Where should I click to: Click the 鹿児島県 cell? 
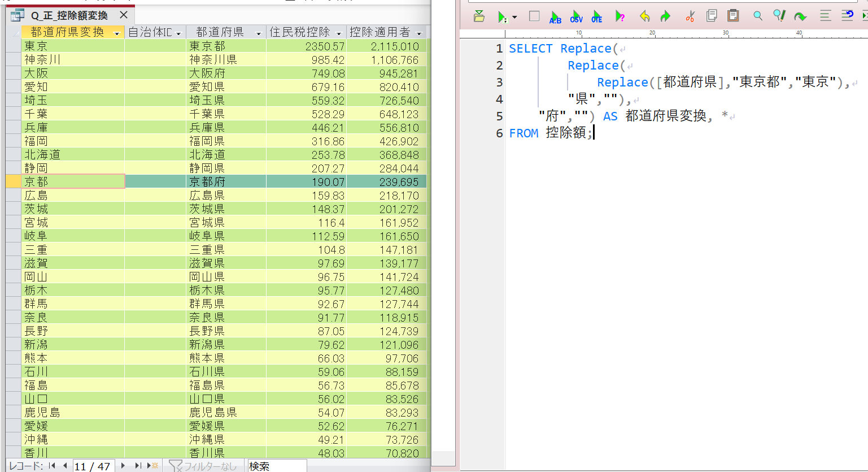click(226, 412)
